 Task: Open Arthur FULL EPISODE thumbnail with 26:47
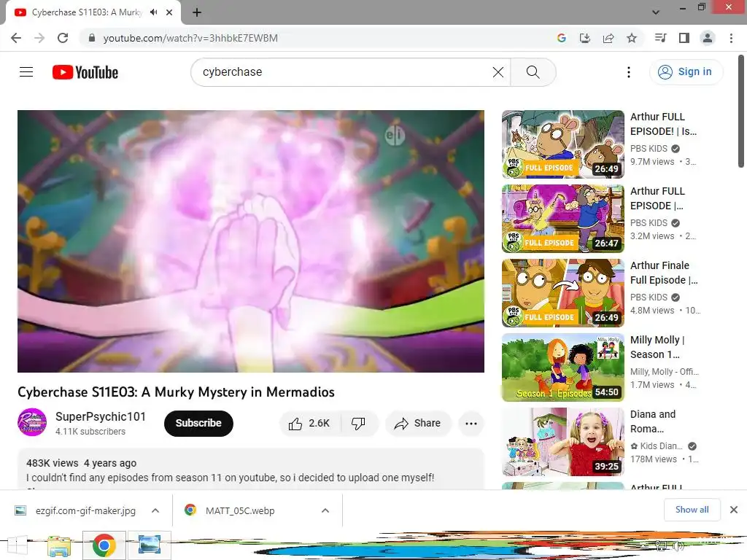562,219
